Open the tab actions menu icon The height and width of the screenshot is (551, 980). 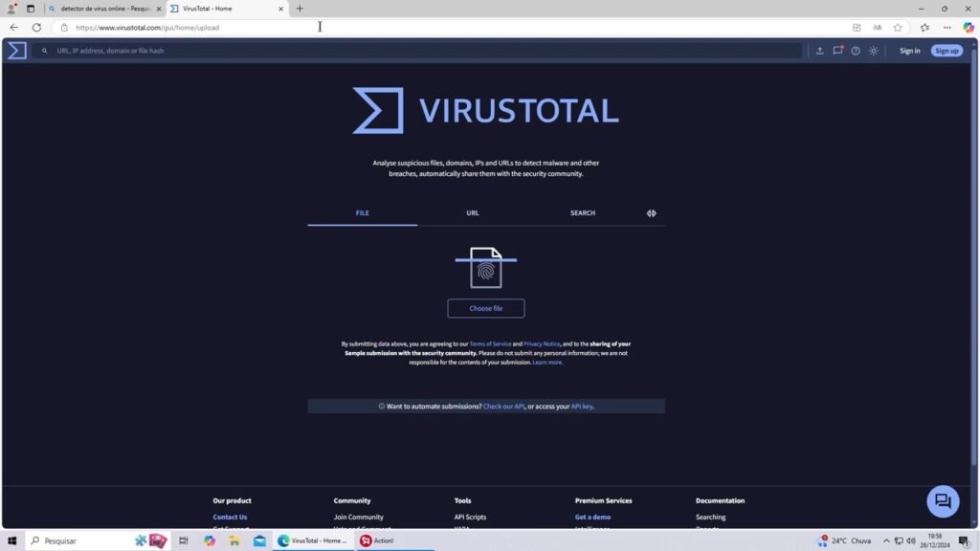(x=30, y=9)
